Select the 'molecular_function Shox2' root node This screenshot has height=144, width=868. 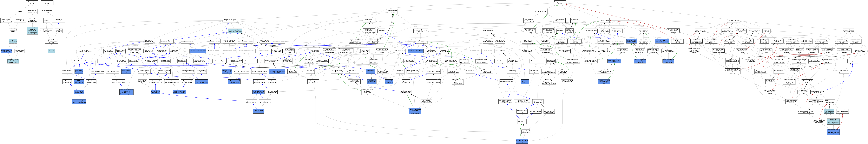point(32,3)
